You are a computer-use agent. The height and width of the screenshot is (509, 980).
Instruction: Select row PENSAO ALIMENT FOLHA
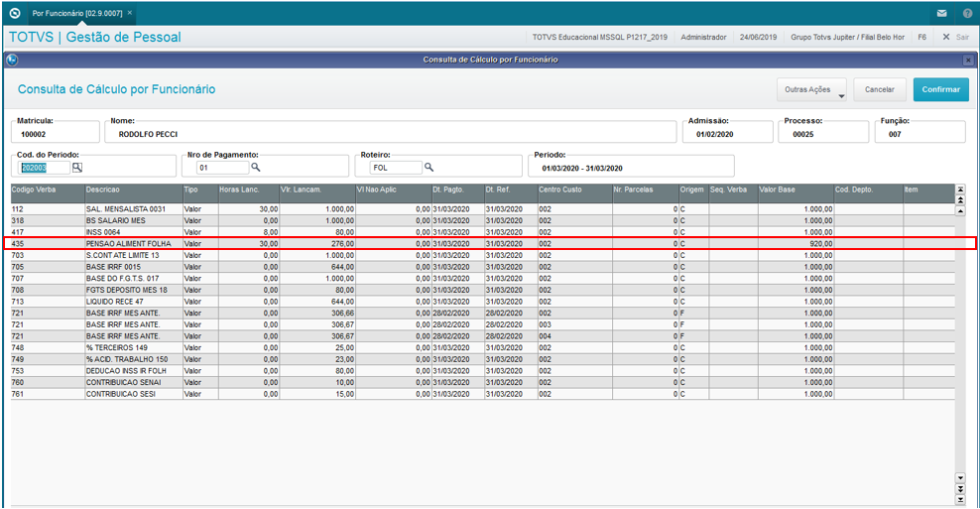click(482, 244)
